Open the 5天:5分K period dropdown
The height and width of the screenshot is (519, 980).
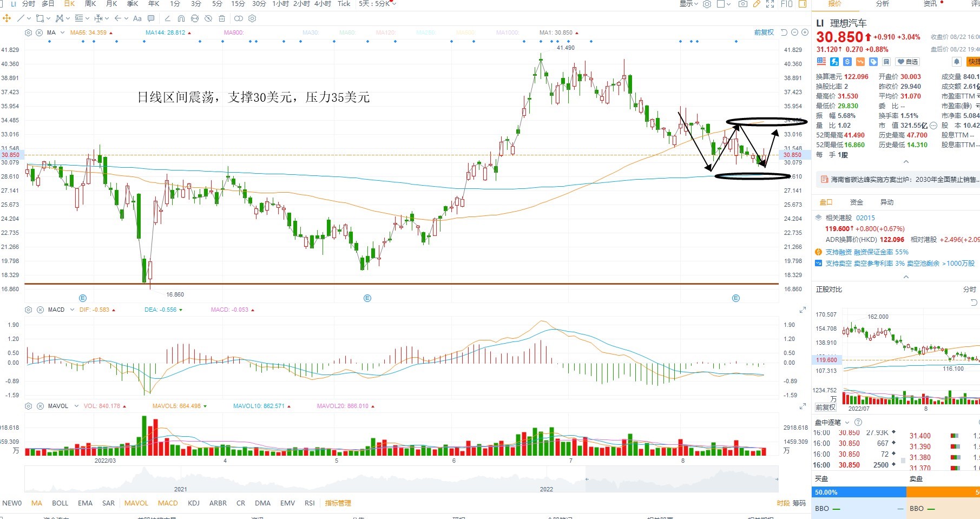tap(377, 4)
